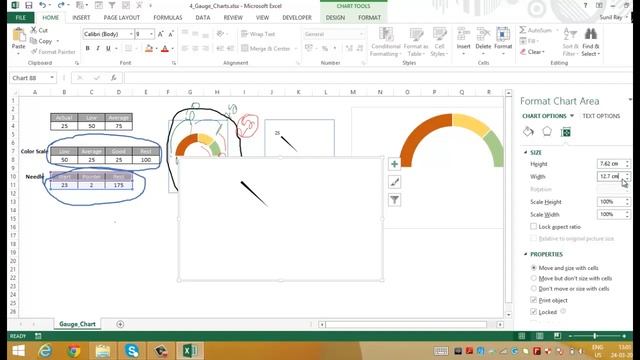The height and width of the screenshot is (360, 640).
Task: Switch to chart DESIGN tab
Action: coord(335,18)
